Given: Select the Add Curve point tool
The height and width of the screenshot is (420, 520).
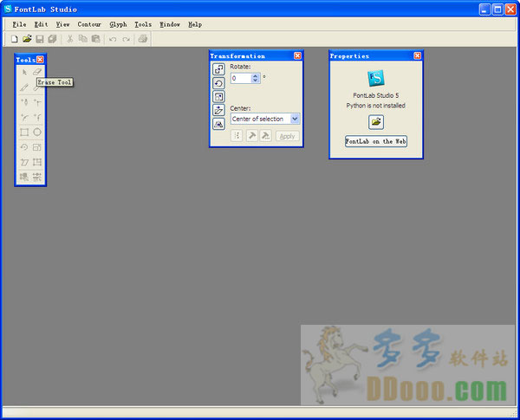Looking at the screenshot, I should [x=24, y=117].
